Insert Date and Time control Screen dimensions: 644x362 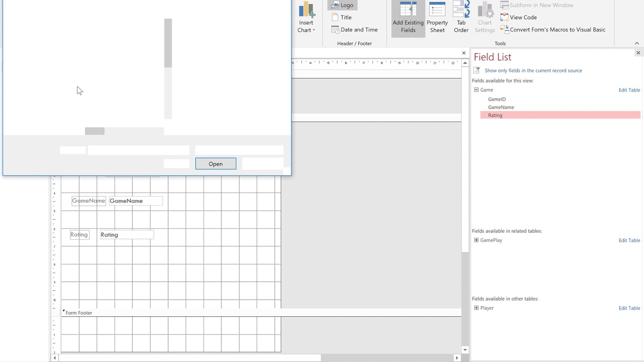coord(354,30)
